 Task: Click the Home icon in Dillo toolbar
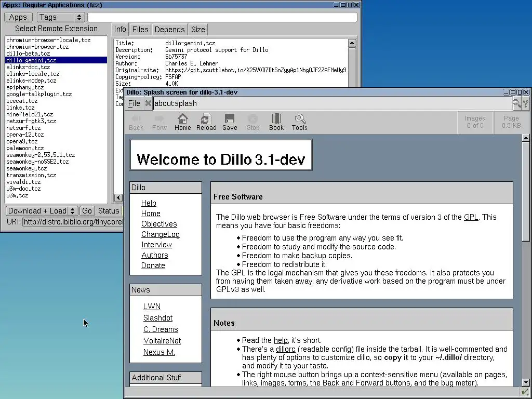182,122
